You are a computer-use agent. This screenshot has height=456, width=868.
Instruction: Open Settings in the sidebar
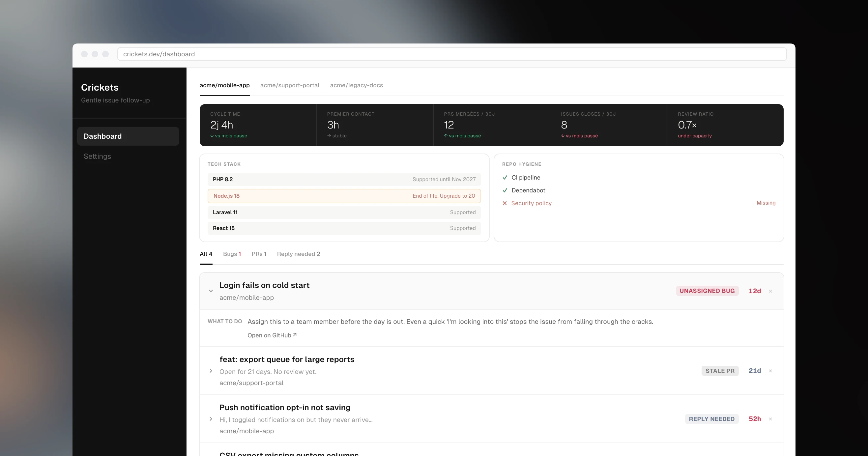(x=97, y=156)
